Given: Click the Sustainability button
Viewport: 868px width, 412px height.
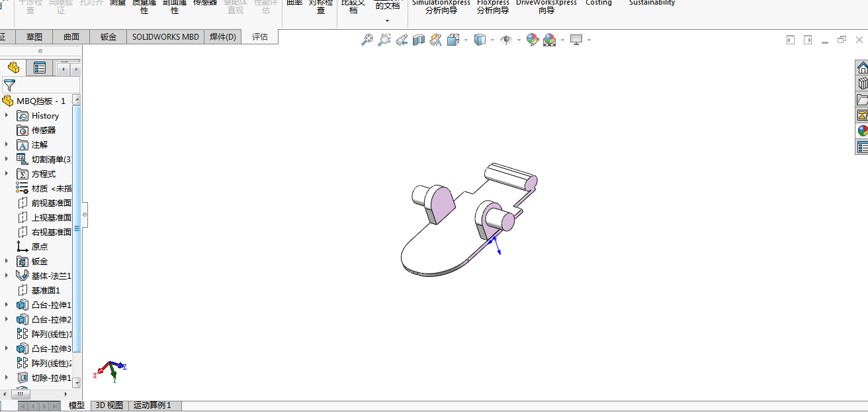Looking at the screenshot, I should pyautogui.click(x=652, y=3).
